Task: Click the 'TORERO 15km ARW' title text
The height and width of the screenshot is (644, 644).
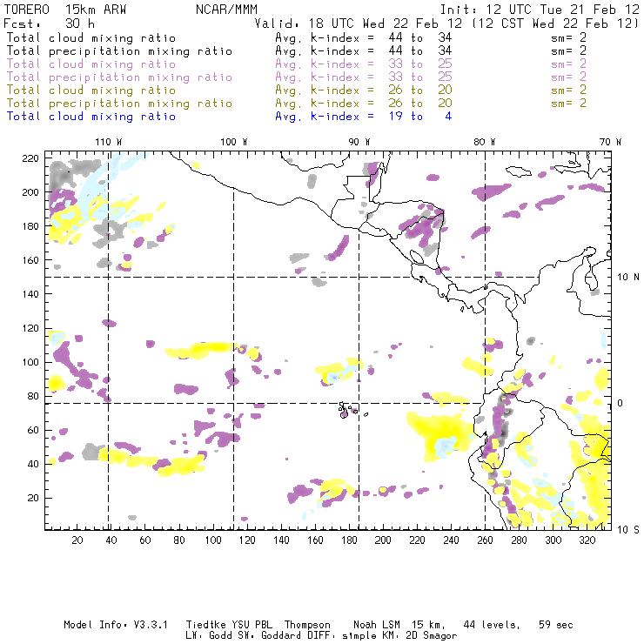Action: coord(65,9)
